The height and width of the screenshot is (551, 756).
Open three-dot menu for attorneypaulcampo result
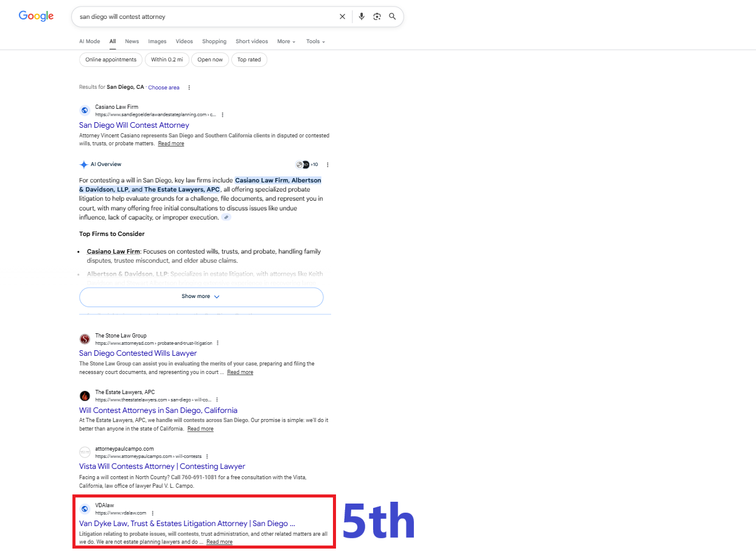208,456
